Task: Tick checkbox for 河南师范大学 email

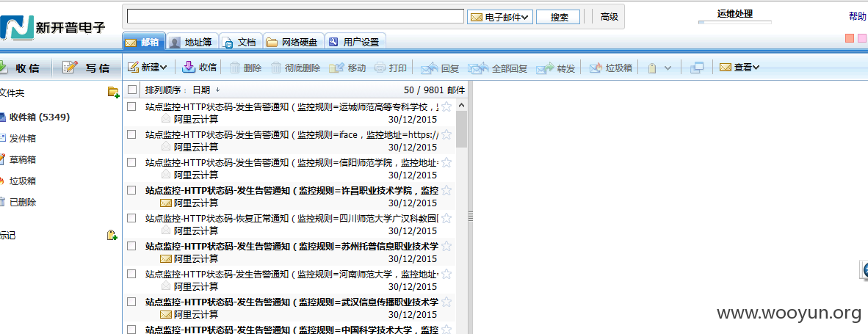Action: point(131,274)
